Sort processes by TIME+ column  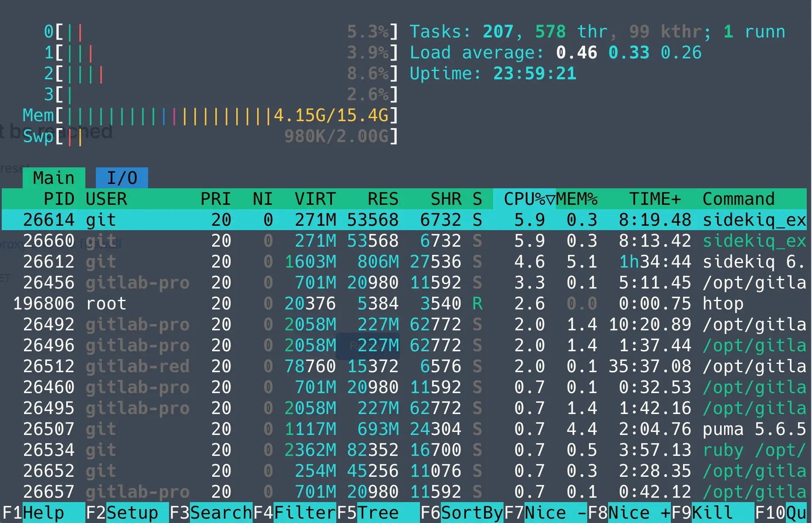(x=656, y=199)
